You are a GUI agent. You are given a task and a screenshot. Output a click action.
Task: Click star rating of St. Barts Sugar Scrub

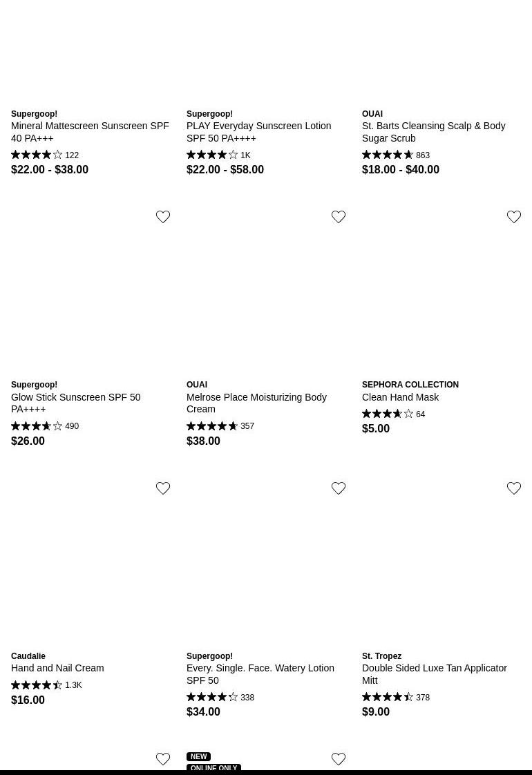[x=388, y=155]
